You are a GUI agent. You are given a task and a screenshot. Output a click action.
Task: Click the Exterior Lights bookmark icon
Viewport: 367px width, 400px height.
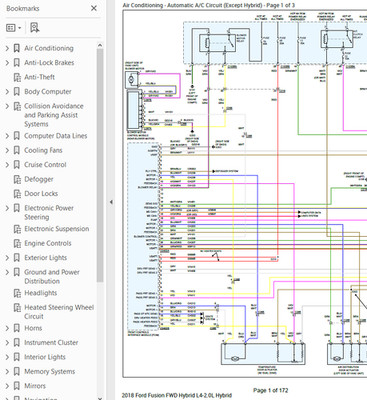click(17, 258)
